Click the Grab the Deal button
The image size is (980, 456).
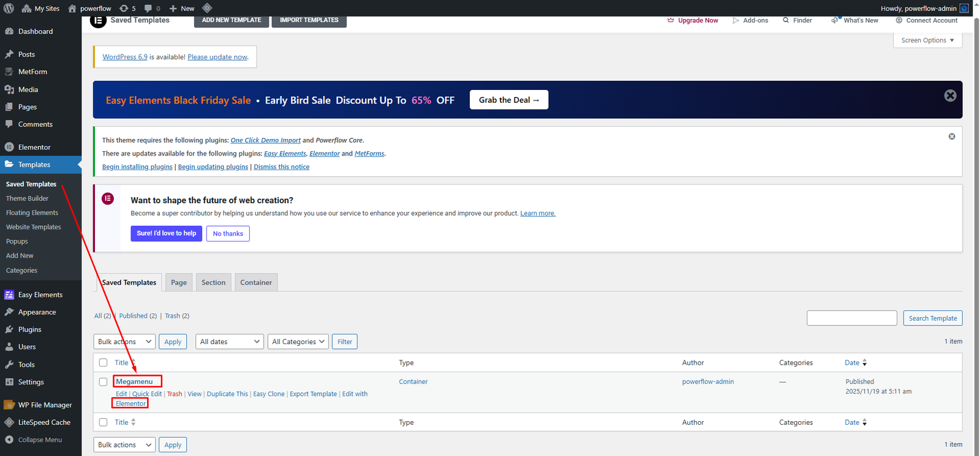point(508,100)
